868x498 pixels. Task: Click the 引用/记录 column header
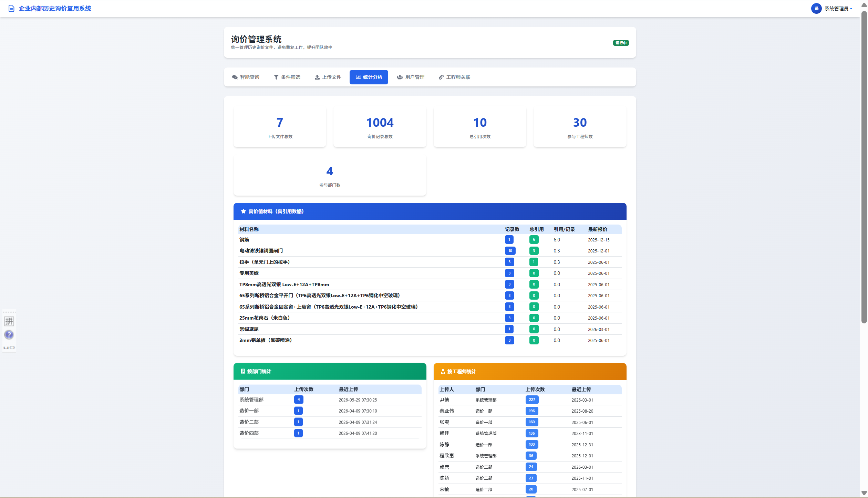564,229
